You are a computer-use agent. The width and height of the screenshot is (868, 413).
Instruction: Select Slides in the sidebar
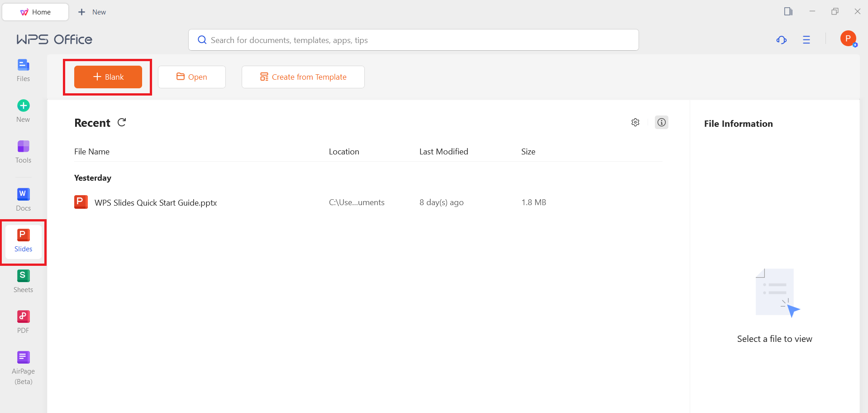pyautogui.click(x=23, y=241)
